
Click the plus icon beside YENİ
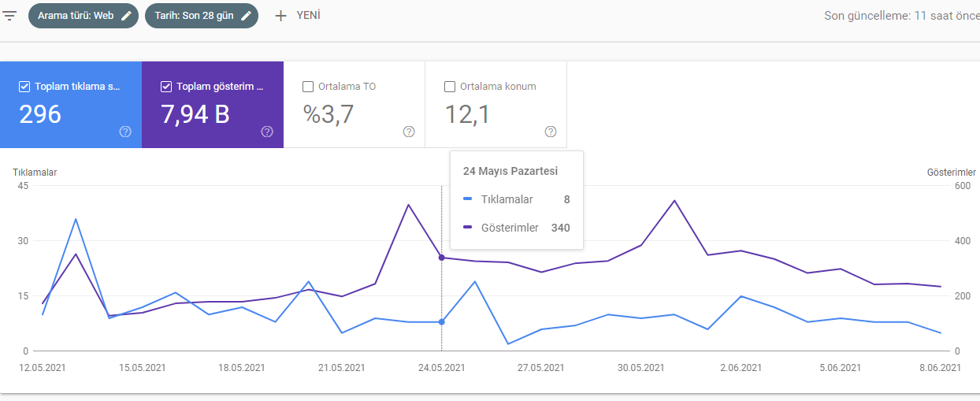click(x=280, y=16)
